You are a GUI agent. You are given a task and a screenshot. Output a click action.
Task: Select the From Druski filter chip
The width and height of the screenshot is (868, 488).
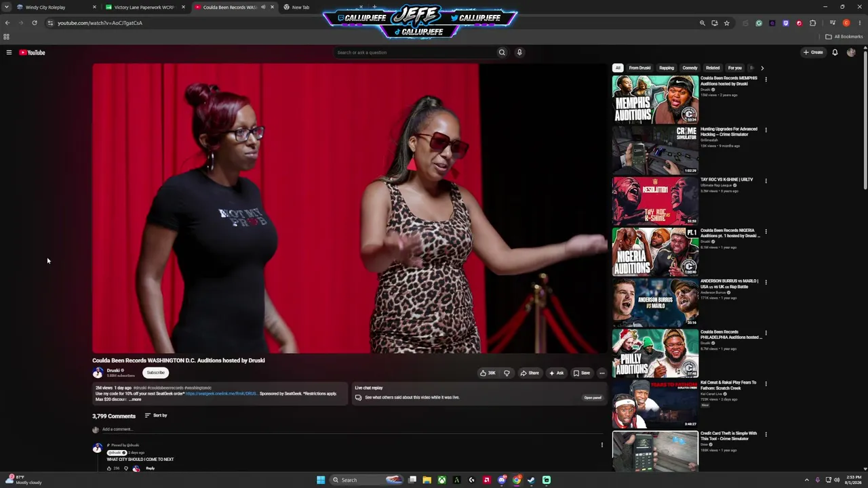pos(639,68)
